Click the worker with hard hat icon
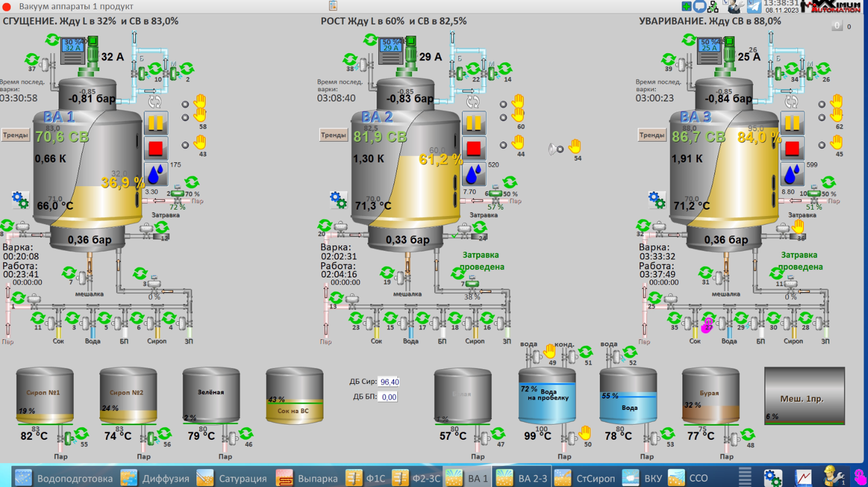868x487 pixels. click(x=833, y=477)
